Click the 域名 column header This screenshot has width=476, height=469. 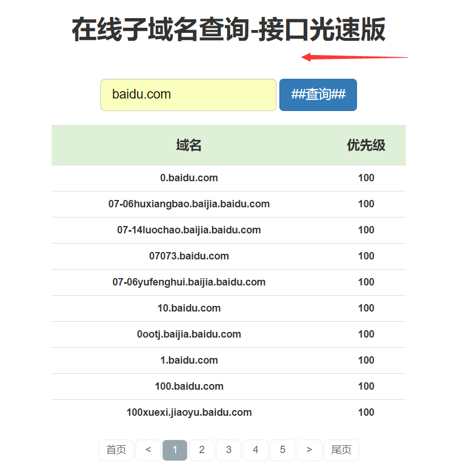[x=189, y=146]
